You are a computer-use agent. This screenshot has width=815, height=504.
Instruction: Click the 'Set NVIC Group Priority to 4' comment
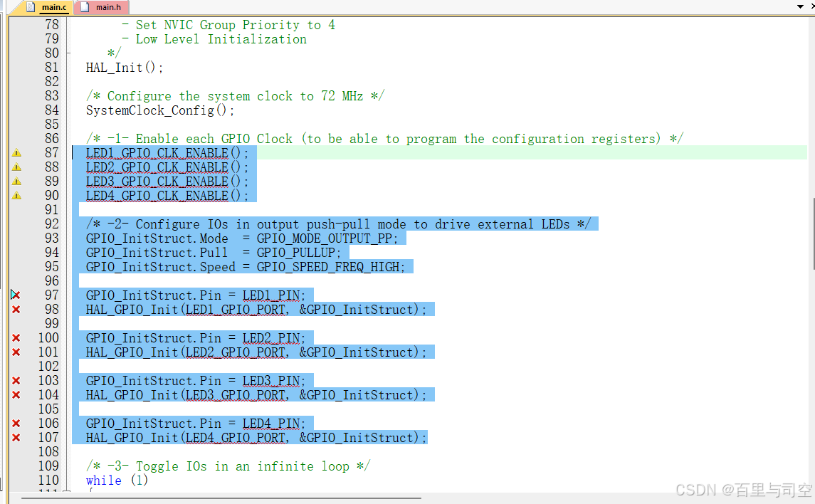228,25
